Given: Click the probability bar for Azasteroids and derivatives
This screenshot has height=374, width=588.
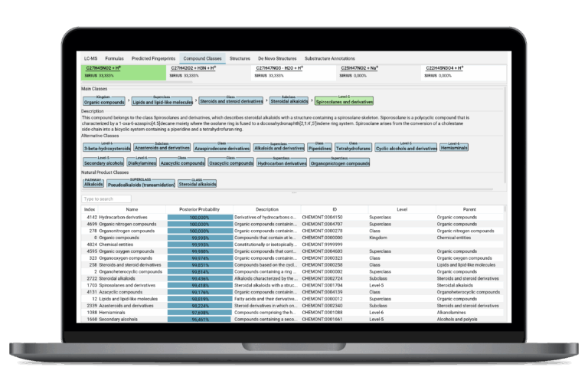Looking at the screenshot, I should pyautogui.click(x=198, y=305).
